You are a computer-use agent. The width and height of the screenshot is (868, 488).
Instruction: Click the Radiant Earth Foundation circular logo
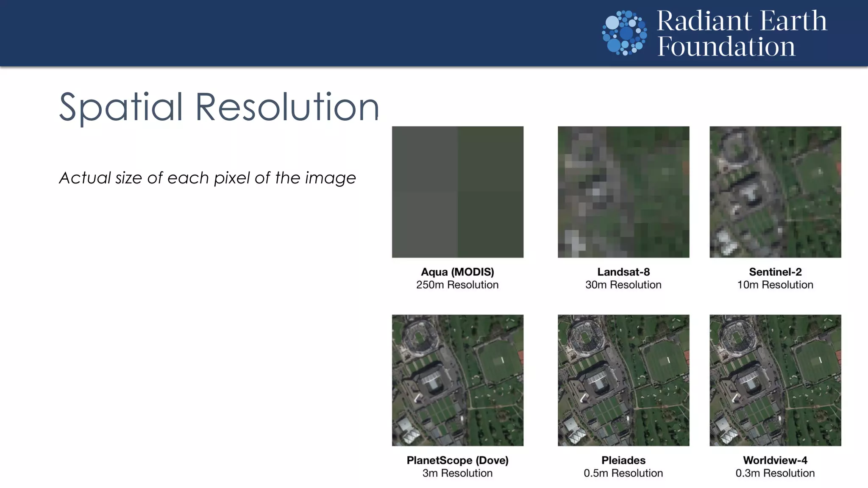point(624,33)
